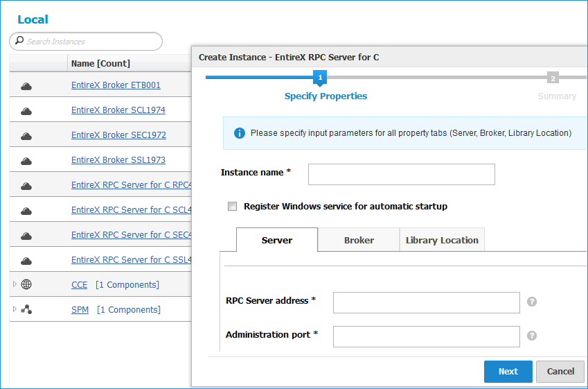Click the Name [Count] column header

[100, 64]
